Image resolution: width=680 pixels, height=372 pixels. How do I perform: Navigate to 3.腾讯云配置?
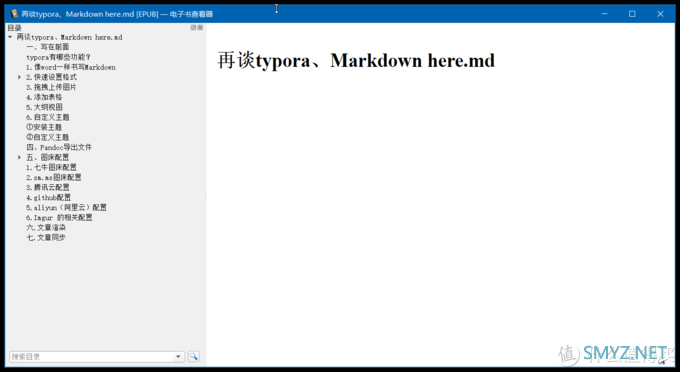pos(47,187)
